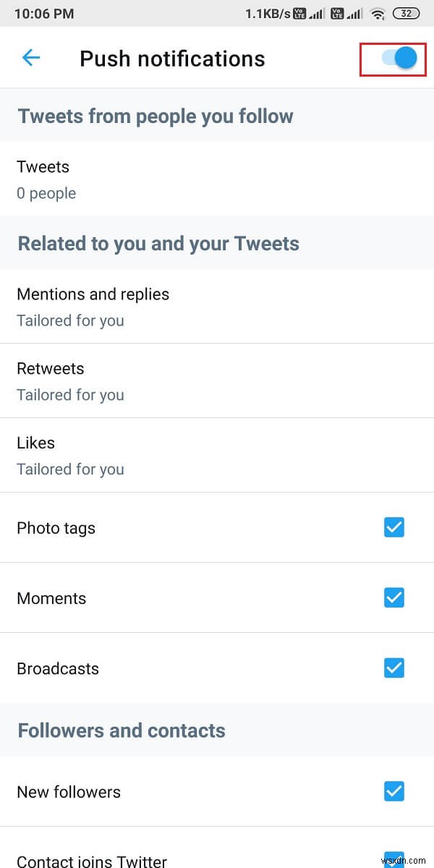This screenshot has width=434, height=868.
Task: Tap the Tweets from people you follow header
Action: coord(155,116)
